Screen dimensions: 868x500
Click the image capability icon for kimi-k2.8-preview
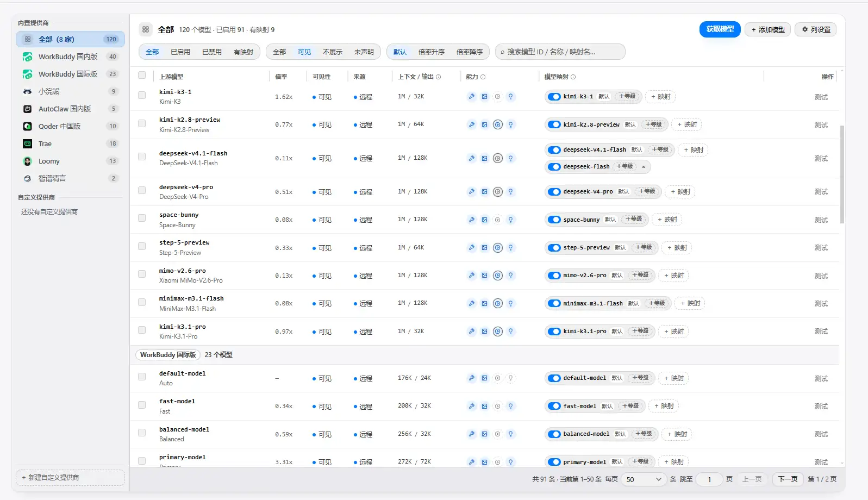click(x=484, y=124)
